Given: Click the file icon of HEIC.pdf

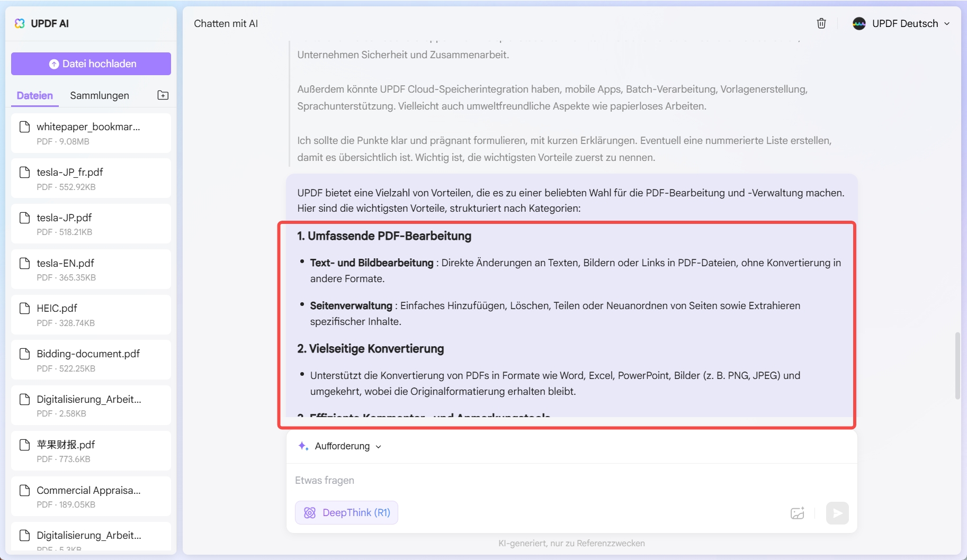Looking at the screenshot, I should pos(24,308).
